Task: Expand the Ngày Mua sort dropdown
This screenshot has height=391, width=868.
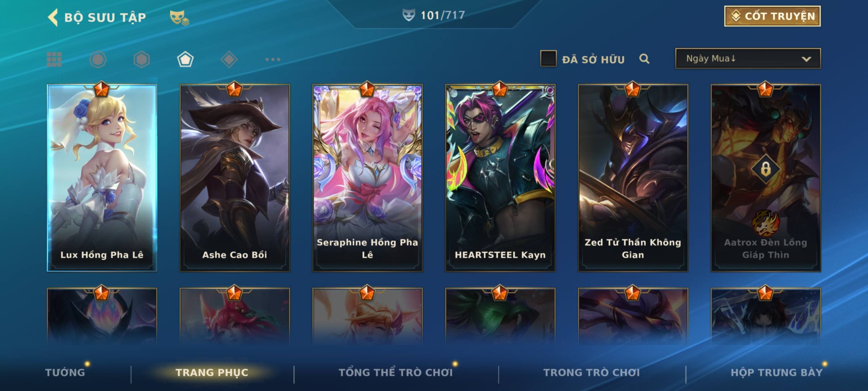Action: tap(748, 58)
